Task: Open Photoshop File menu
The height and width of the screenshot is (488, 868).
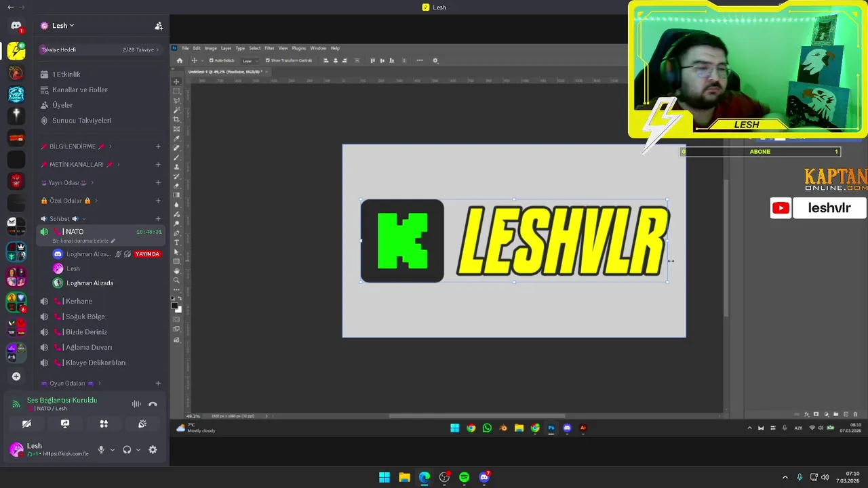Action: click(x=185, y=48)
